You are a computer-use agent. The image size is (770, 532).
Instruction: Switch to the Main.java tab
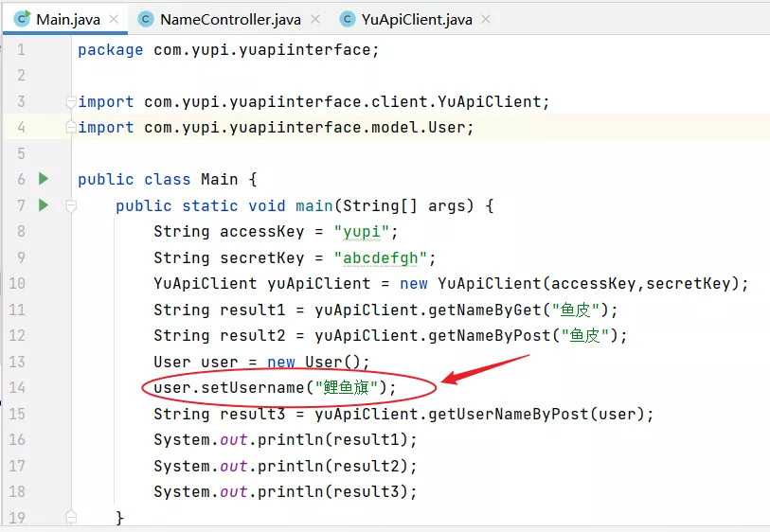[65, 19]
